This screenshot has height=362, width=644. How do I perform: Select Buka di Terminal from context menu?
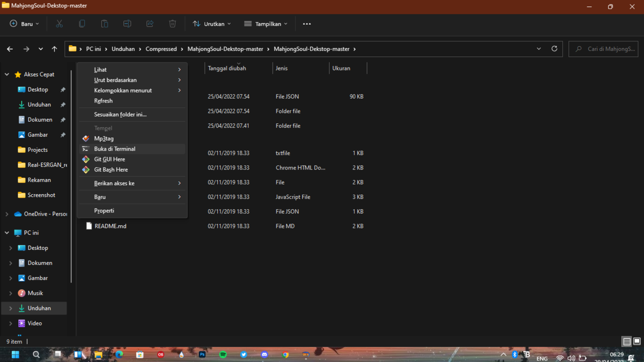pyautogui.click(x=114, y=149)
